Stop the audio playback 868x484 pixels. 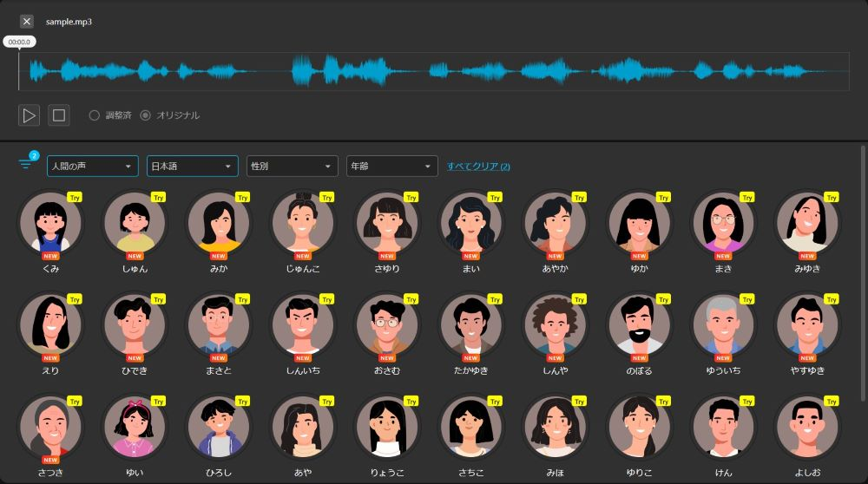click(x=59, y=115)
